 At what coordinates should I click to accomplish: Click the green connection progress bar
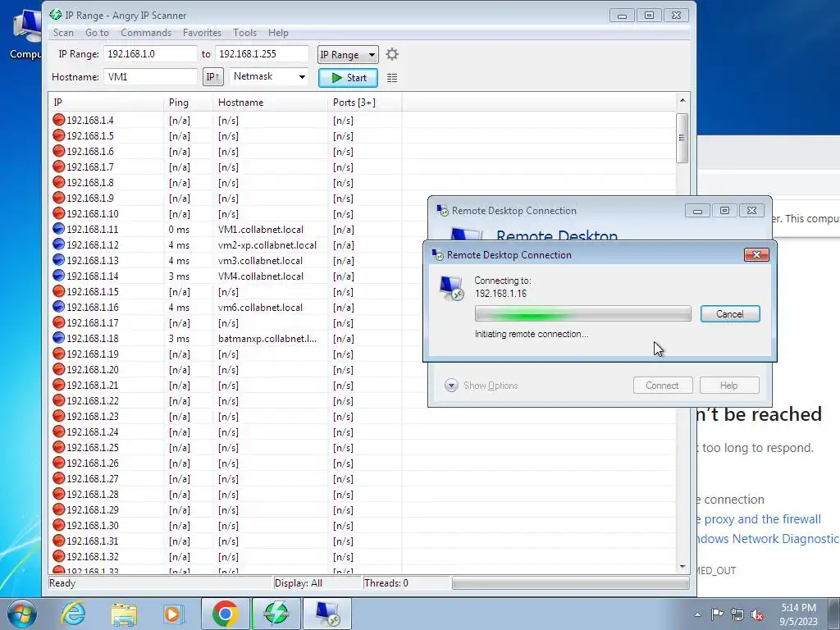point(583,314)
